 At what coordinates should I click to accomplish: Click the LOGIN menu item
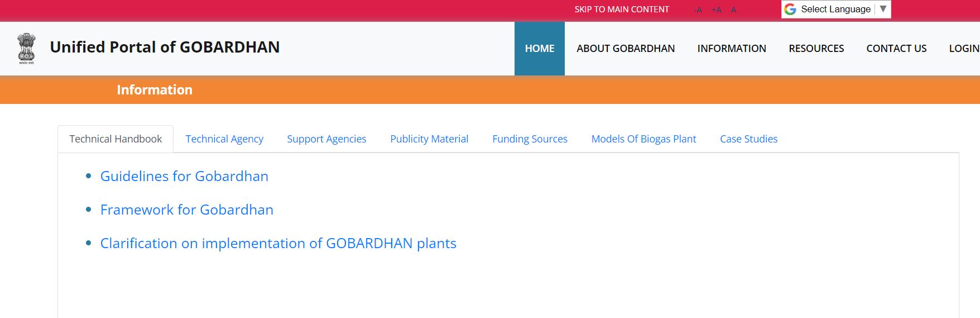(x=964, y=49)
